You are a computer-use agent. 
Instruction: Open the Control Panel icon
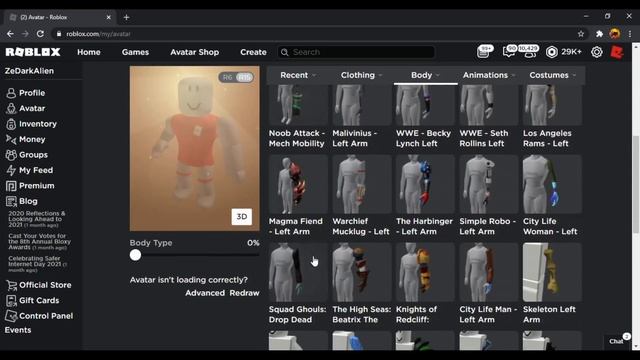(x=11, y=316)
